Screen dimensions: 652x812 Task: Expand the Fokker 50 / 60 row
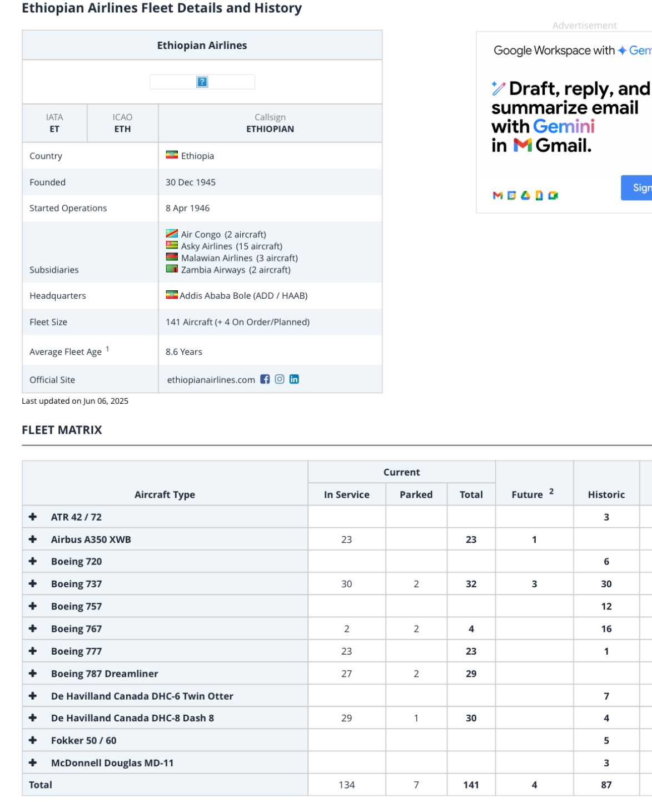pos(33,740)
